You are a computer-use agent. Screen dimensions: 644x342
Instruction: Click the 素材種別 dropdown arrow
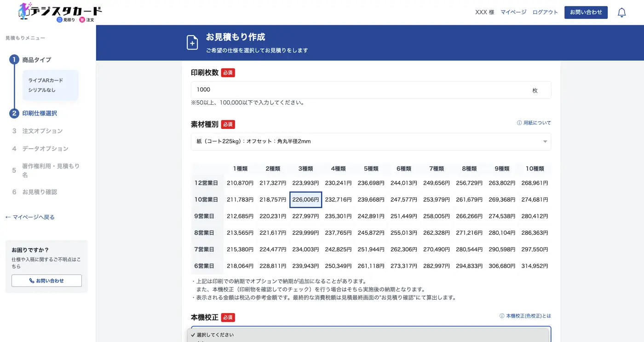click(x=545, y=142)
